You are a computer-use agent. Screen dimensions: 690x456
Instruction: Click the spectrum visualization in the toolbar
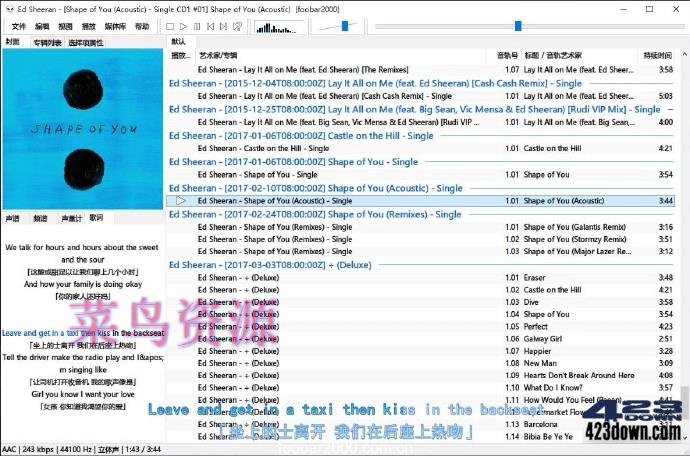point(279,27)
